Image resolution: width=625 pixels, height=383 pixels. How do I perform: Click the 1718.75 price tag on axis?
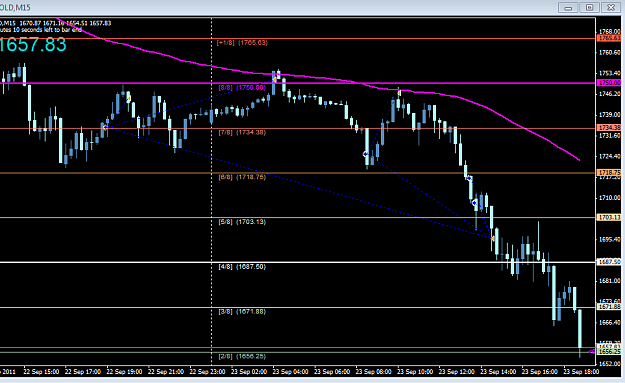[609, 173]
